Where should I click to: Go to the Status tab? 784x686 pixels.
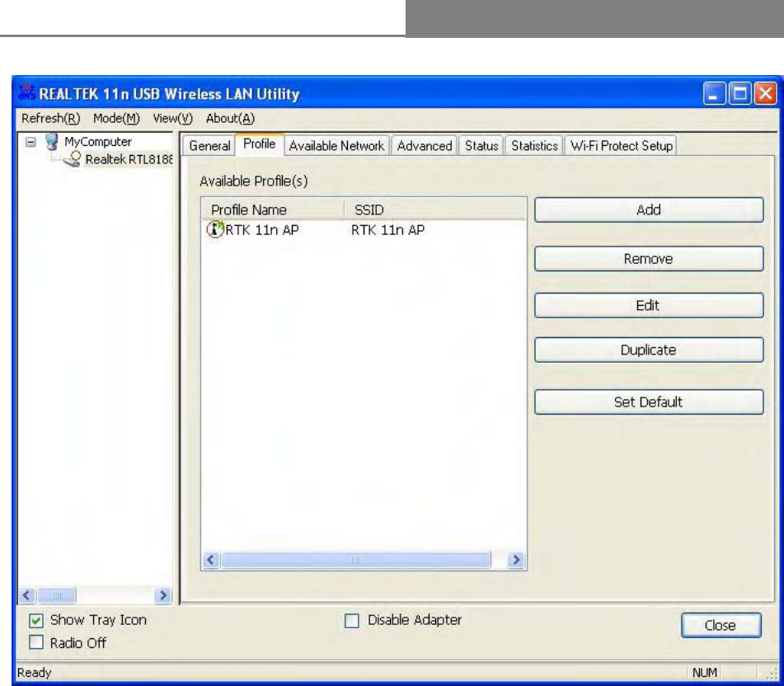(481, 145)
